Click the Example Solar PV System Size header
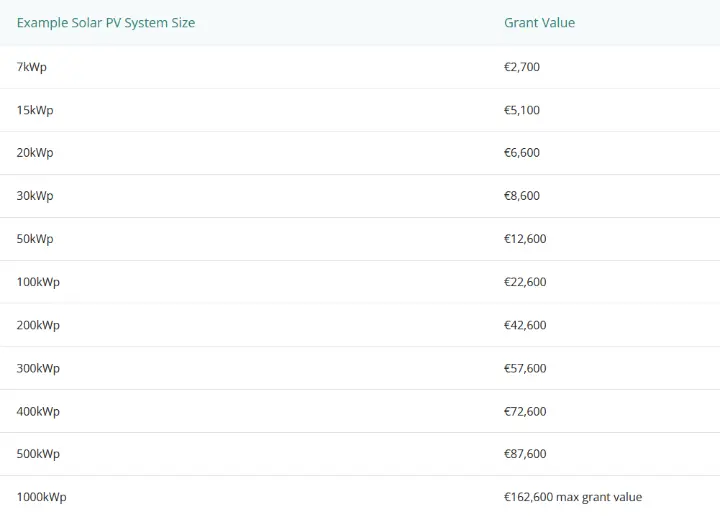The height and width of the screenshot is (517, 720). [106, 23]
